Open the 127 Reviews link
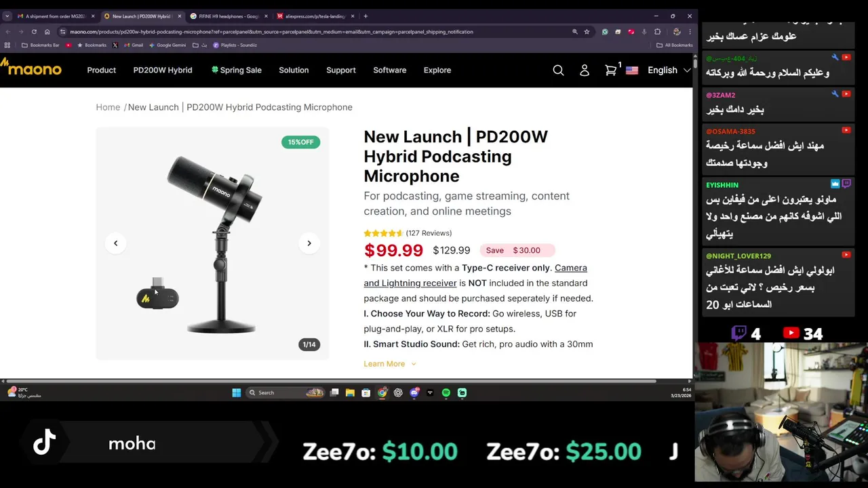The height and width of the screenshot is (488, 868). 429,233
